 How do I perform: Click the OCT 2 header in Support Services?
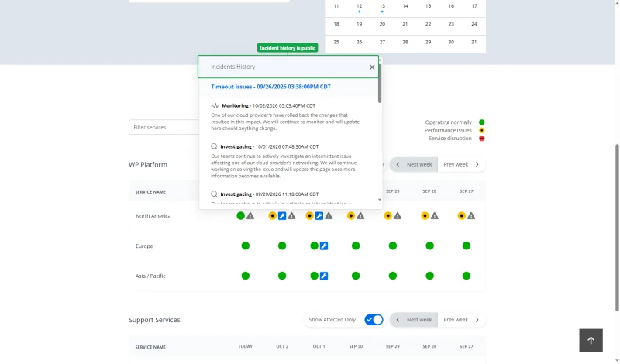pos(282,346)
